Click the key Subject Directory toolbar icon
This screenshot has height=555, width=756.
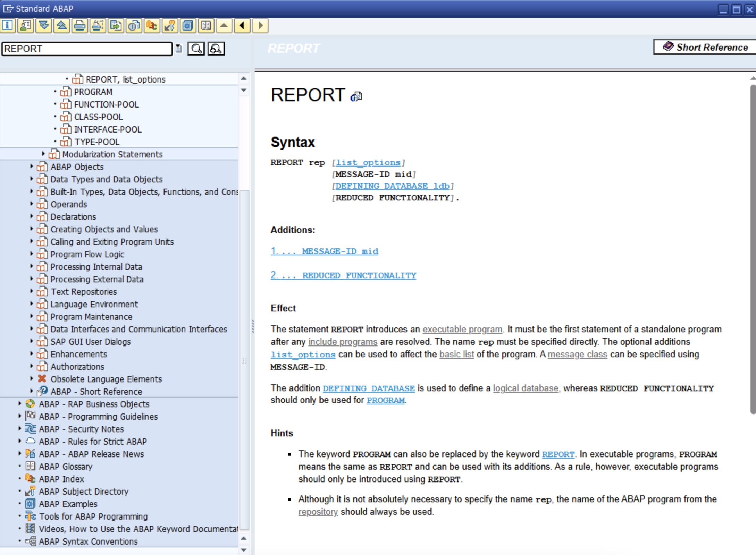(170, 25)
